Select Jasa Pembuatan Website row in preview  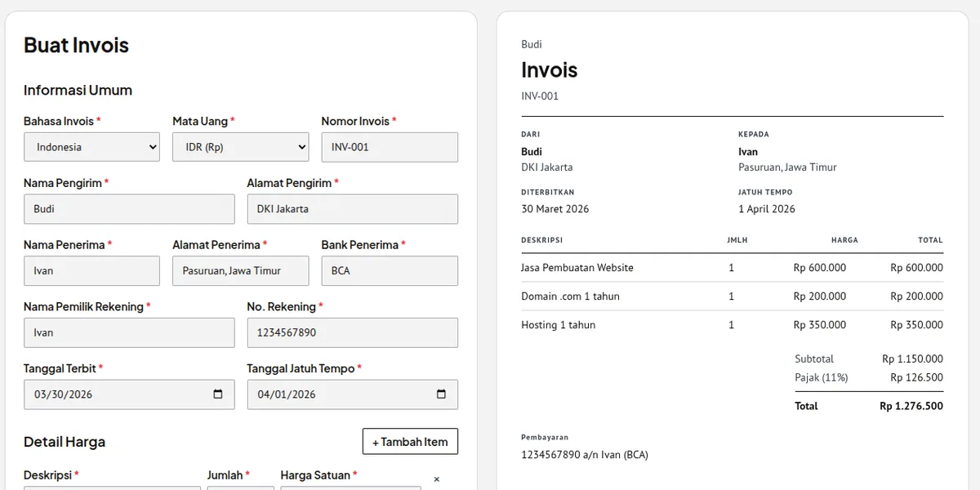[x=577, y=268]
